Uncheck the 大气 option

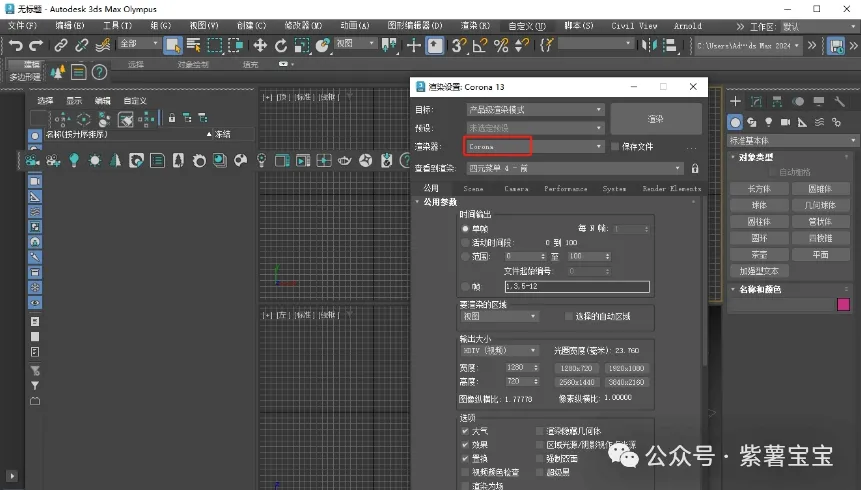(465, 431)
